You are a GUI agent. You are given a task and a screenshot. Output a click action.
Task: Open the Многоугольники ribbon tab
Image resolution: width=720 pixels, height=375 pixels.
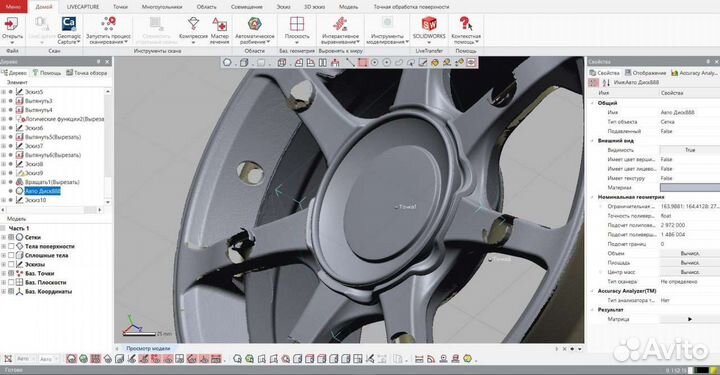tap(162, 7)
